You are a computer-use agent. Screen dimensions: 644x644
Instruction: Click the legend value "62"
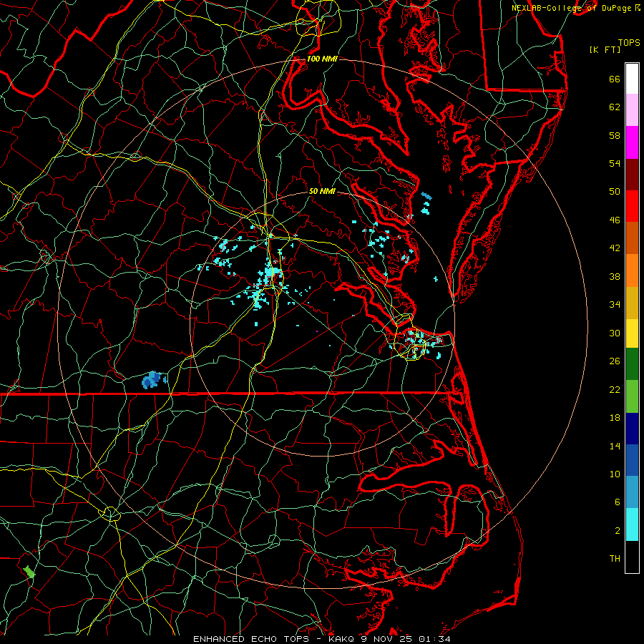[615, 107]
